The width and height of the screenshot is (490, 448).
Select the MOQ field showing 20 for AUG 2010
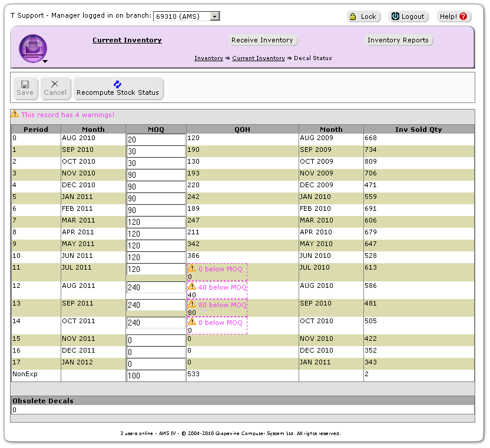(155, 138)
